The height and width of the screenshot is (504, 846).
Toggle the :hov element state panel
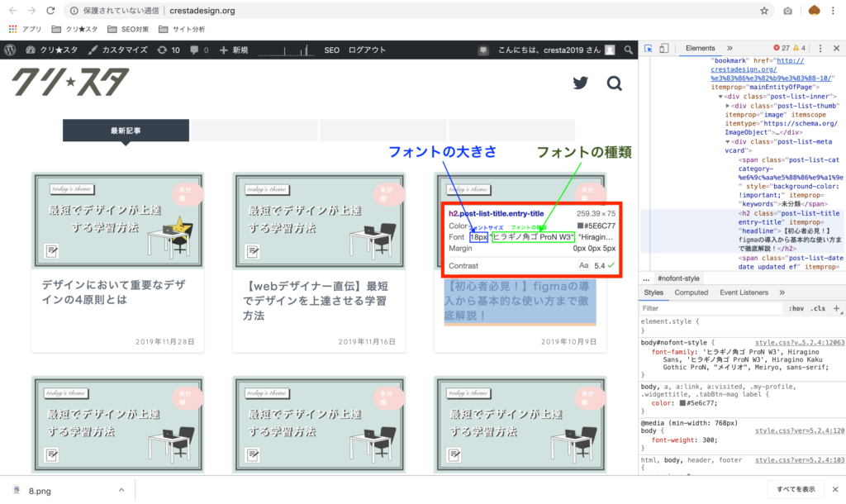(x=796, y=308)
